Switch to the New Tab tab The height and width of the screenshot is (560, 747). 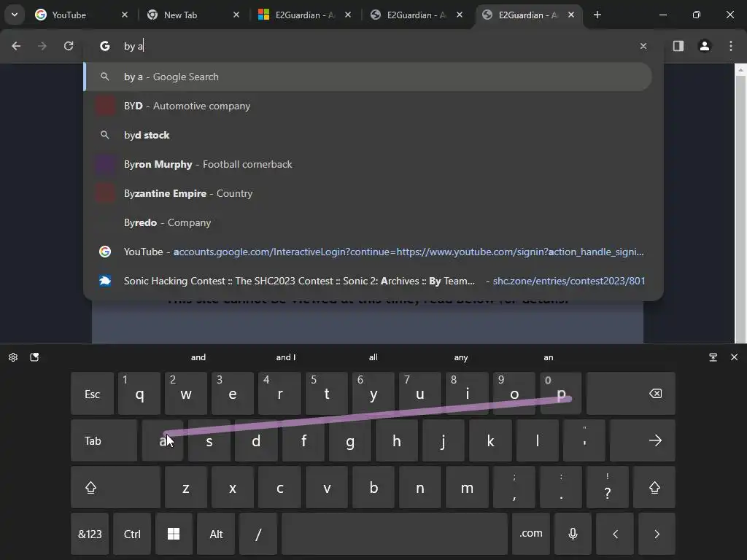pos(193,15)
